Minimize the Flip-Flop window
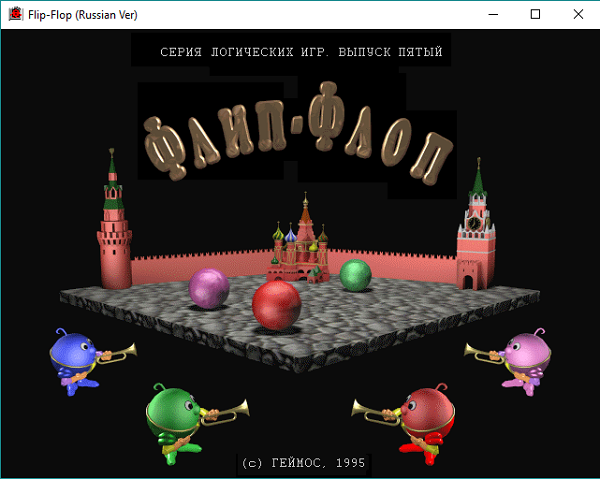Screen dimensions: 600x479 pos(490,14)
